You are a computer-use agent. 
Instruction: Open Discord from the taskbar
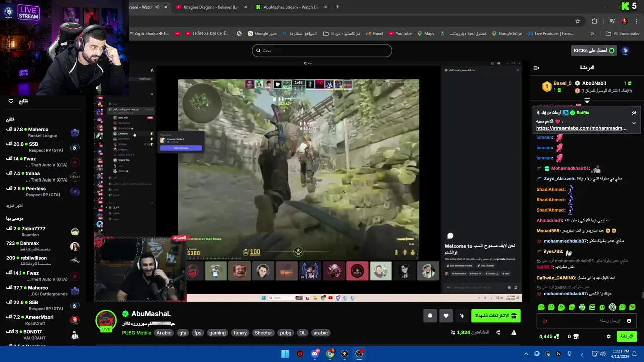point(315,354)
